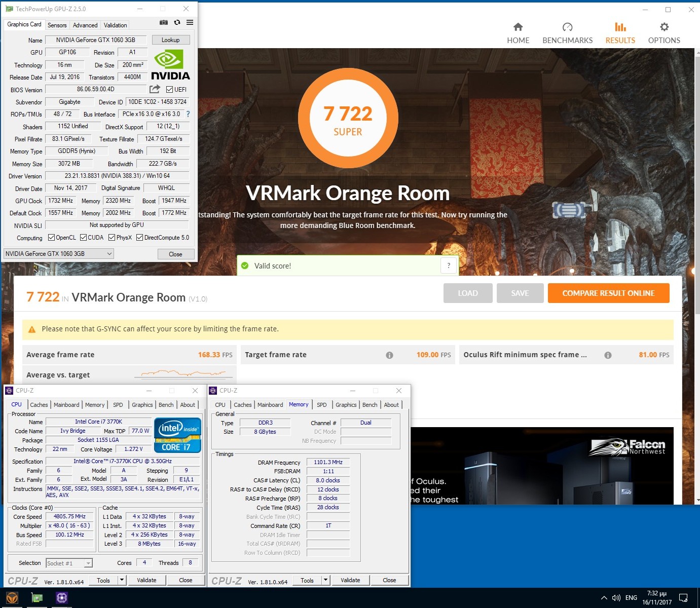Click the CPU-Z taskbar icon
The width and height of the screenshot is (700, 608).
click(62, 598)
